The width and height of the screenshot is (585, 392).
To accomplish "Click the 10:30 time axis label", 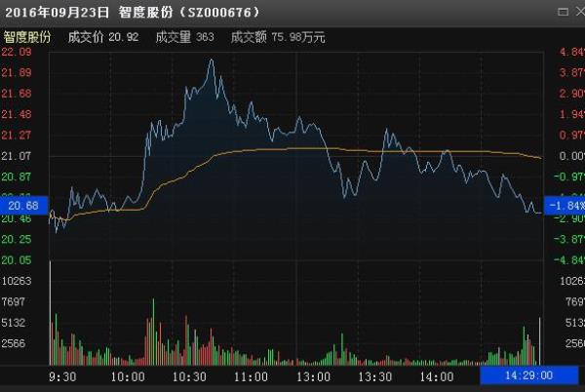I will tap(190, 376).
